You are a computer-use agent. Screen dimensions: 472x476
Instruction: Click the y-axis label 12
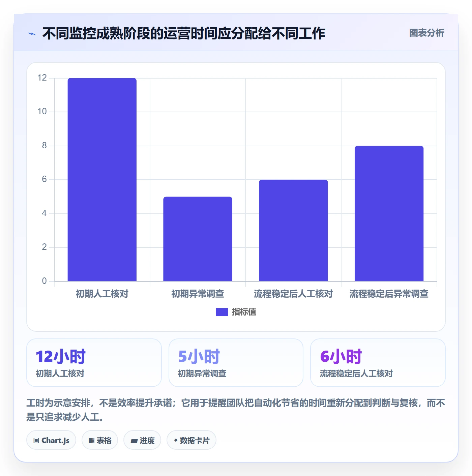(x=42, y=78)
